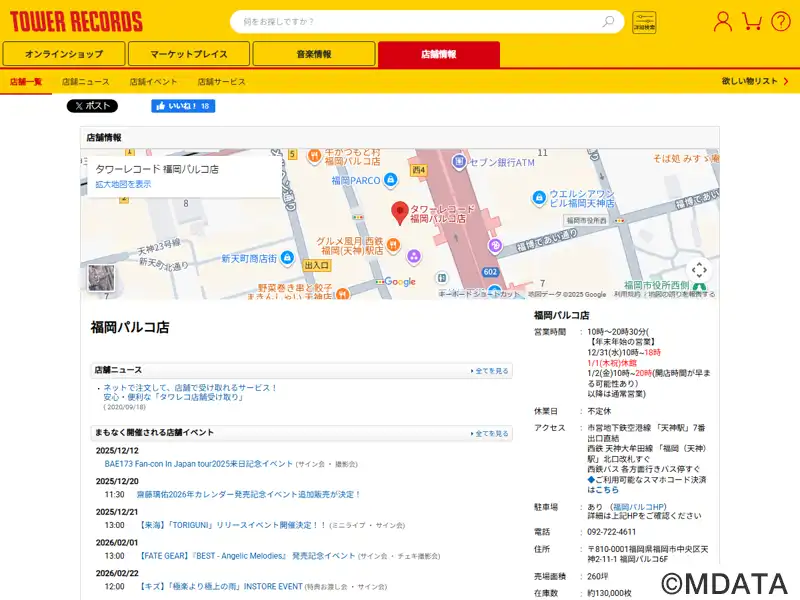Expand all store news entries

click(490, 371)
